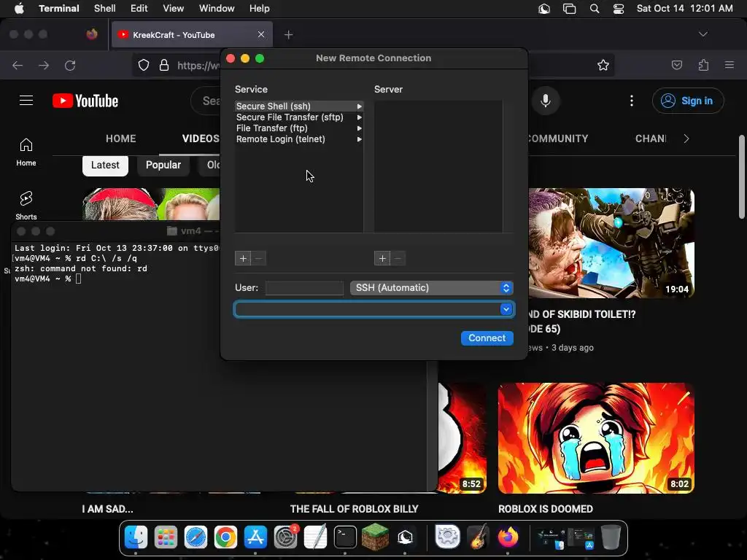Add a new service with plus button
The height and width of the screenshot is (560, 747).
243,258
